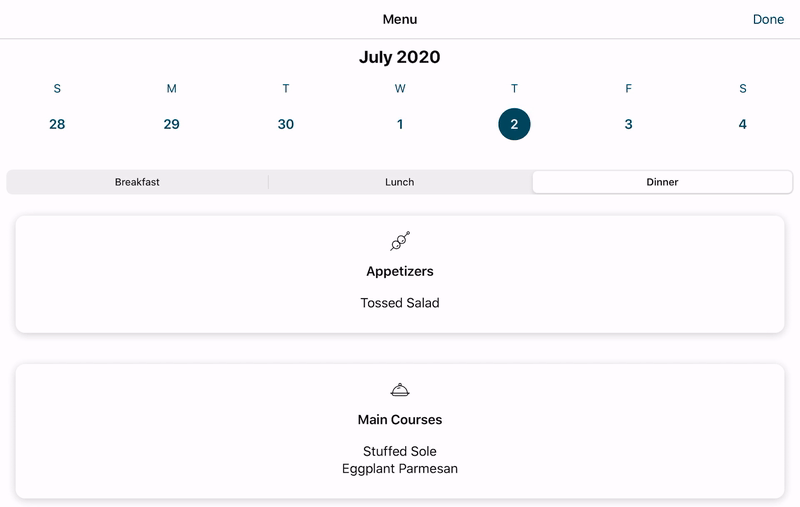Select date 28 in the calendar
Screen dimensions: 800x507
tap(57, 124)
